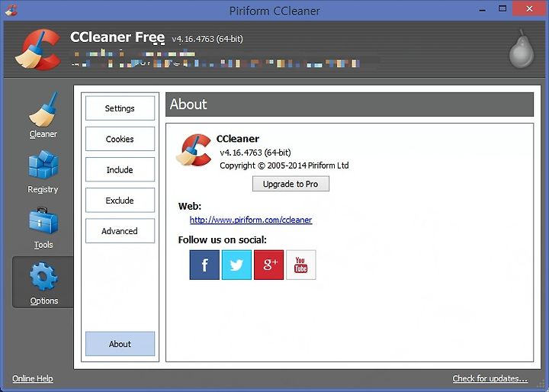
Task: Click the CCleaner logo in About panel
Action: [194, 150]
